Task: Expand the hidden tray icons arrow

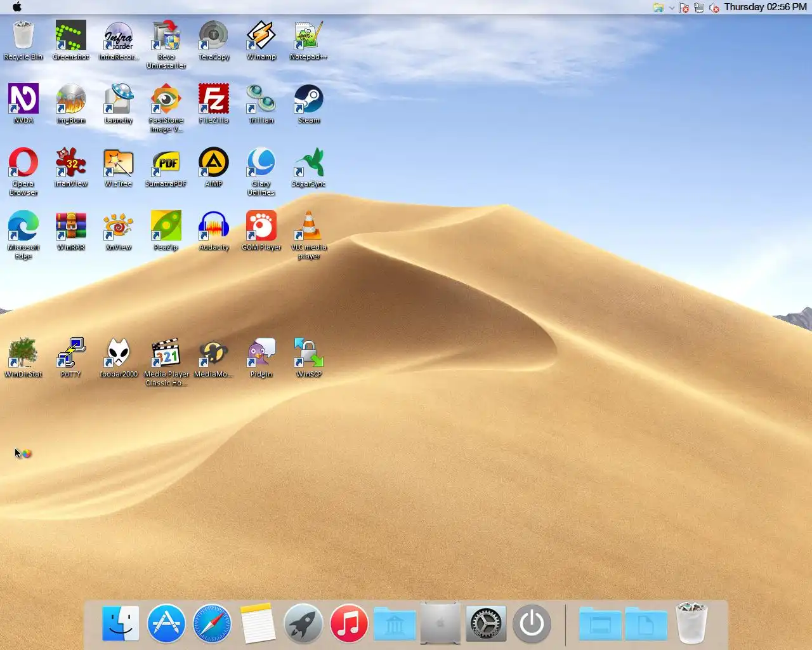Action: 672,8
